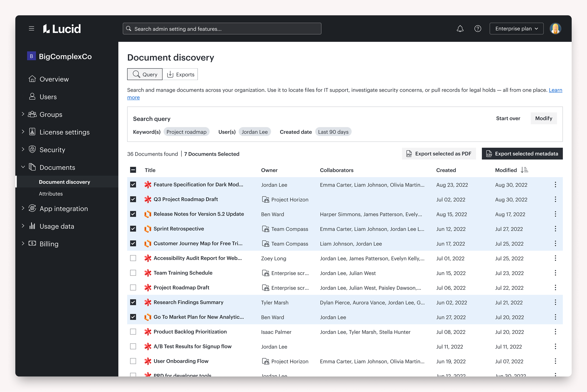Focus the admin settings search field
The height and width of the screenshot is (392, 587).
point(222,29)
